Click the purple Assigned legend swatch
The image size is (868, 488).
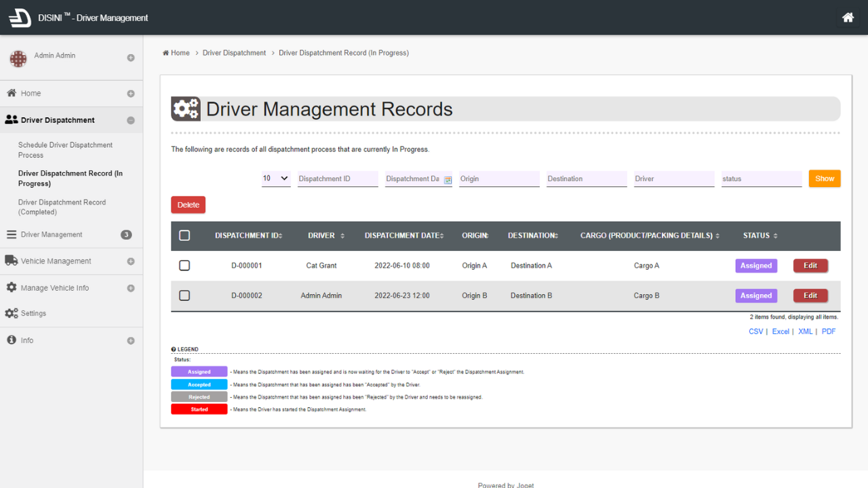pos(199,372)
